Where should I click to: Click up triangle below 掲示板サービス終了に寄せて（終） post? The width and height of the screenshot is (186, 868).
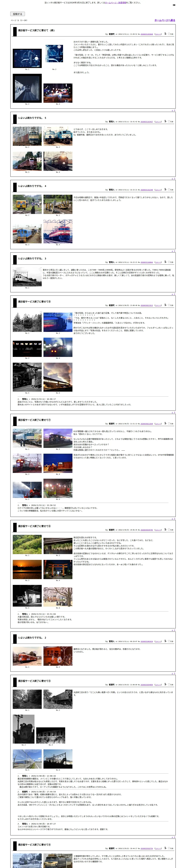[x=173, y=111]
